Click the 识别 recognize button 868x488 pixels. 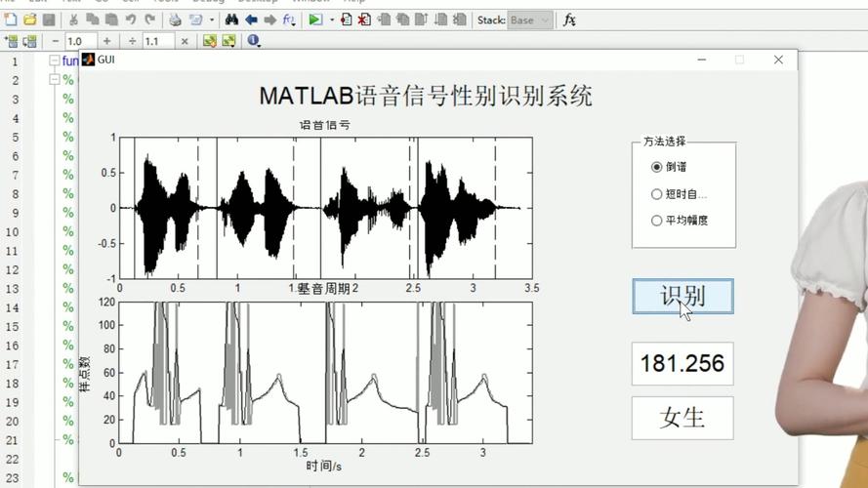point(682,297)
